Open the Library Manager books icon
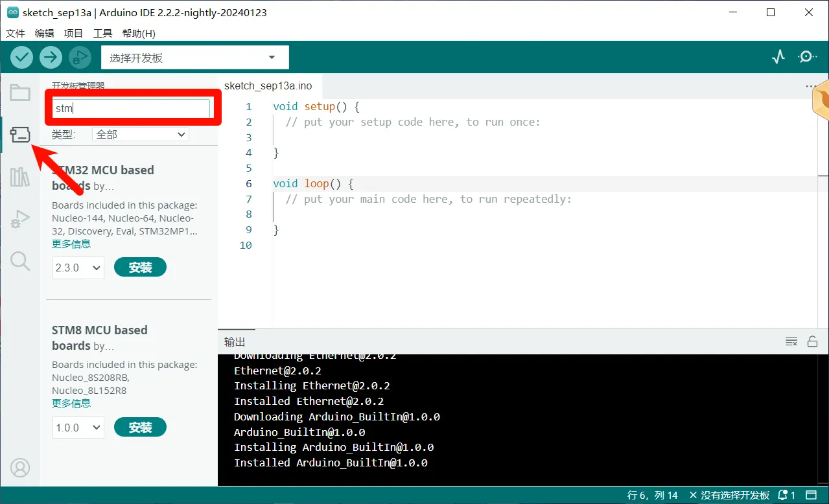This screenshot has width=829, height=504. tap(20, 177)
